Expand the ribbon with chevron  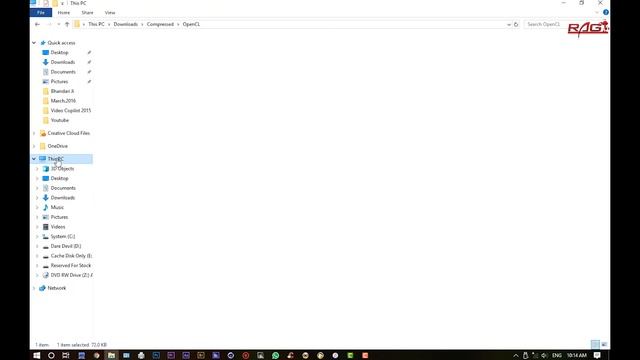tap(597, 13)
